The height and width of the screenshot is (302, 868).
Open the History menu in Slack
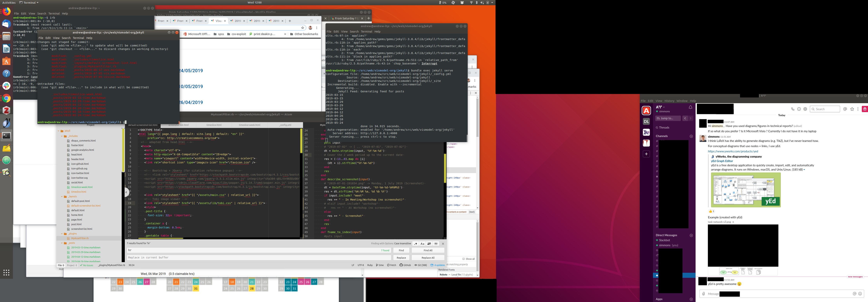[669, 101]
